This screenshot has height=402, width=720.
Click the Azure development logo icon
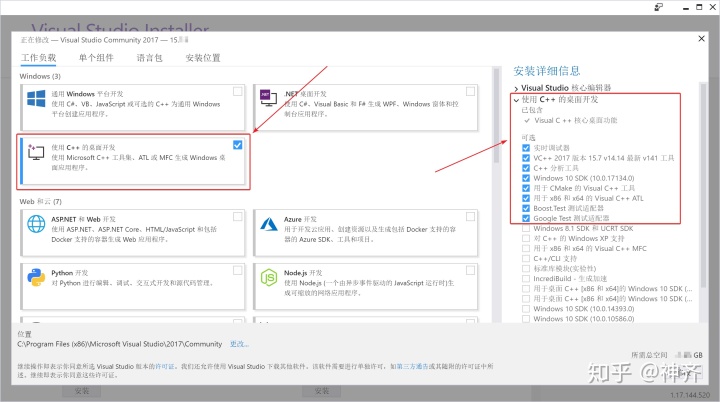coord(269,224)
